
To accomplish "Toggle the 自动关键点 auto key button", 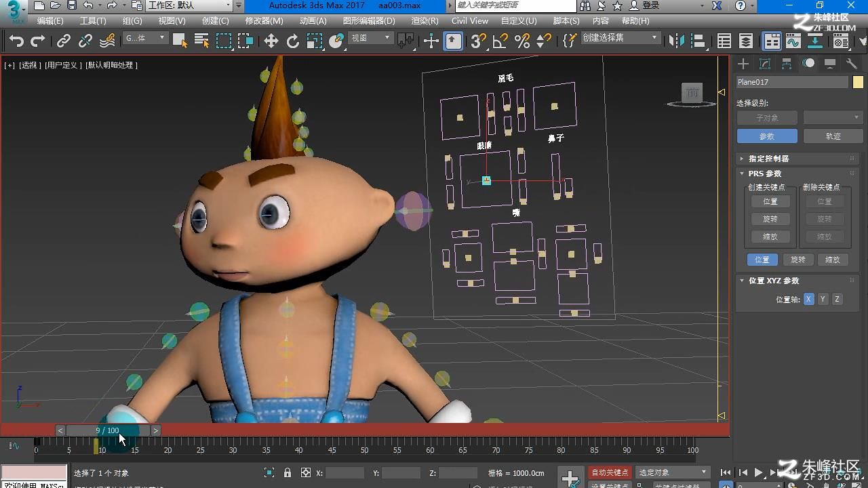I will [x=610, y=472].
